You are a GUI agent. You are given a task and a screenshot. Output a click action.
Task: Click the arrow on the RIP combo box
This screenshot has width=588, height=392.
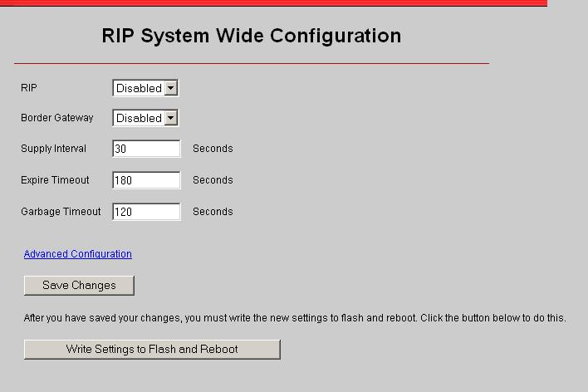click(x=171, y=88)
